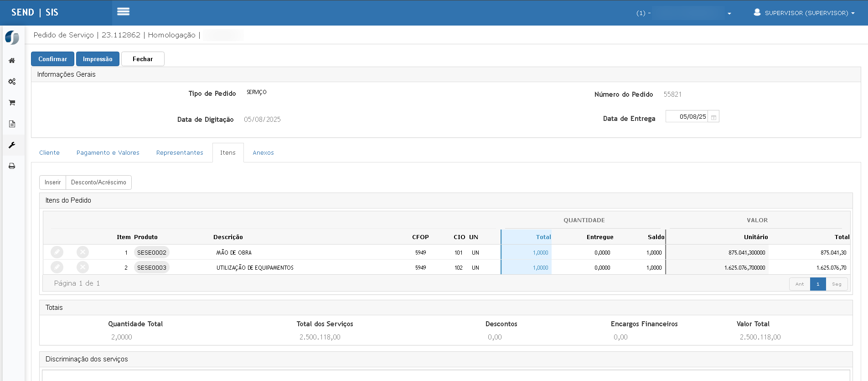Screen dimensions: 868x381
Task: Open the home icon in sidebar
Action: (12, 60)
